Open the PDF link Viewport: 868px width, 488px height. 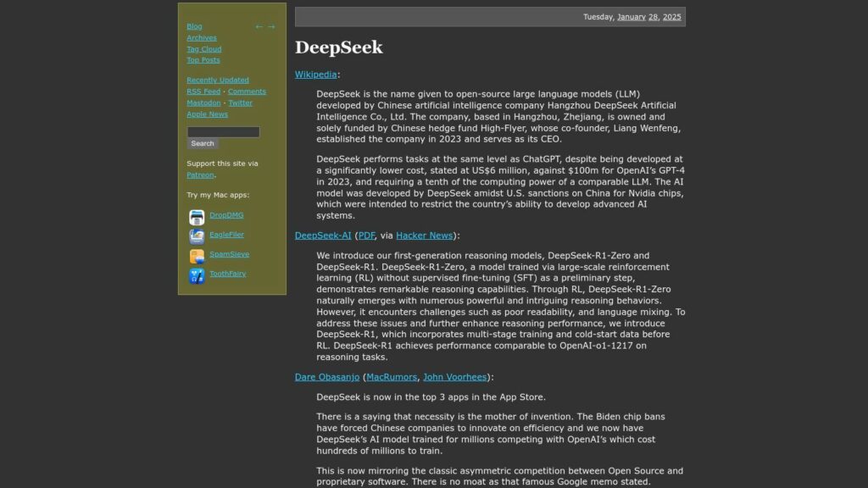click(366, 236)
